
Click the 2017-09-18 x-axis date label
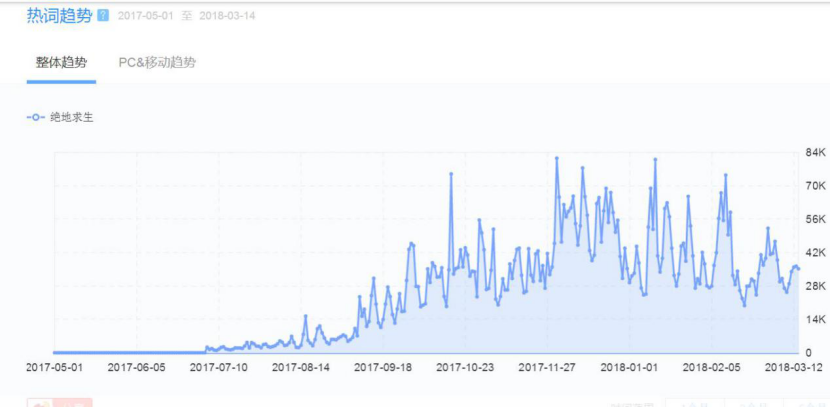pos(382,367)
